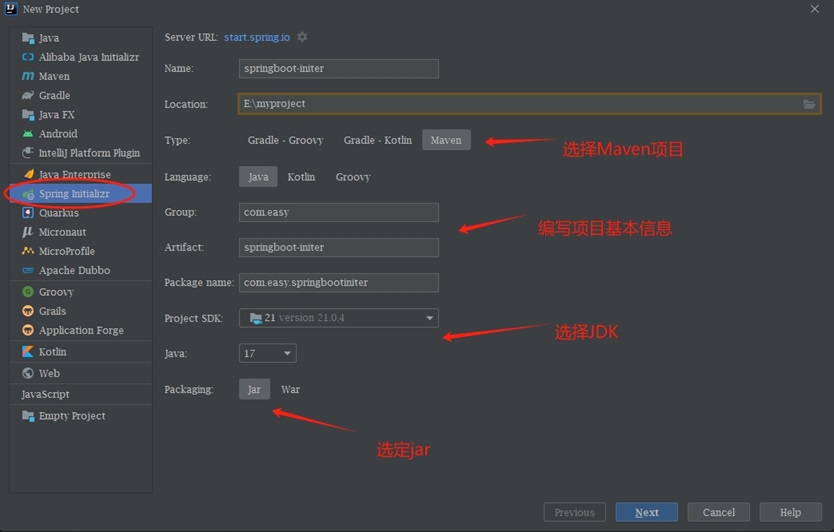Choose Java as the language

[x=258, y=177]
